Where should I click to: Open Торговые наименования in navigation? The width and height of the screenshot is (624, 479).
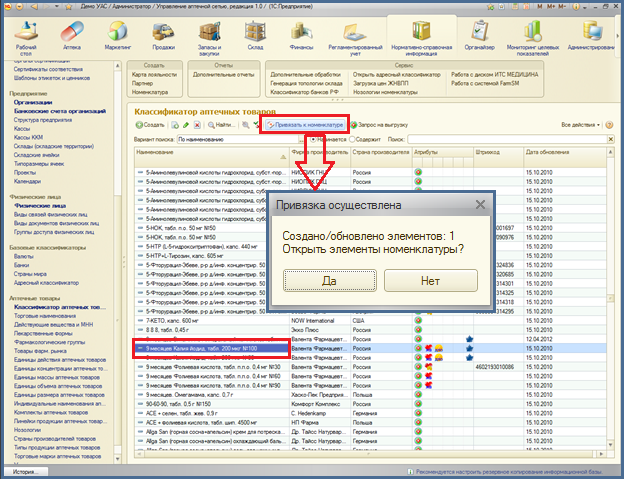pos(45,316)
